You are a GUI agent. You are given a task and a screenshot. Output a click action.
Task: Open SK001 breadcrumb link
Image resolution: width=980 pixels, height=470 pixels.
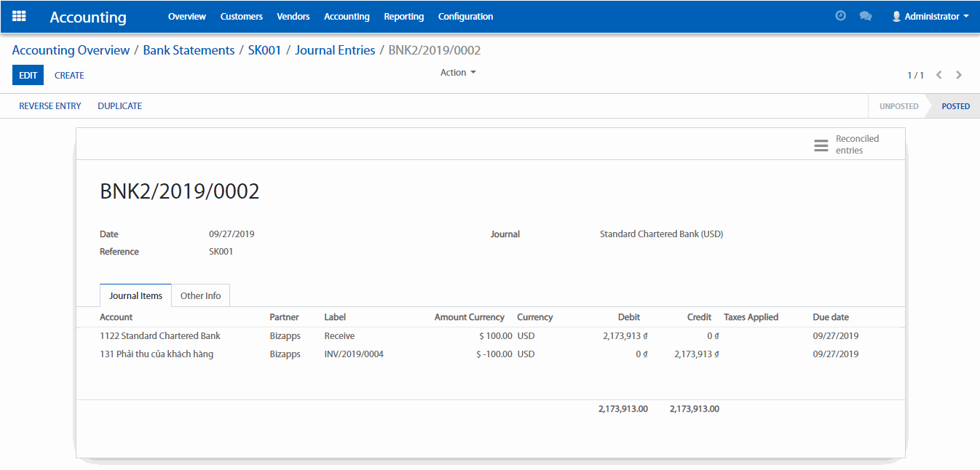(264, 50)
